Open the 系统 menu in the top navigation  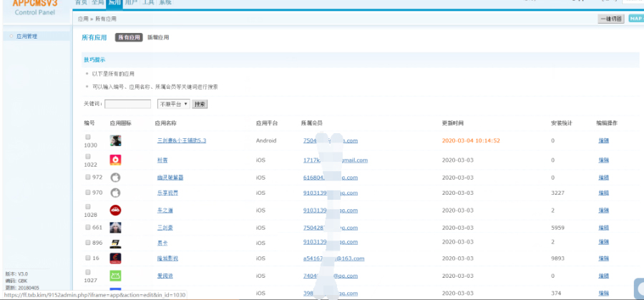(165, 4)
